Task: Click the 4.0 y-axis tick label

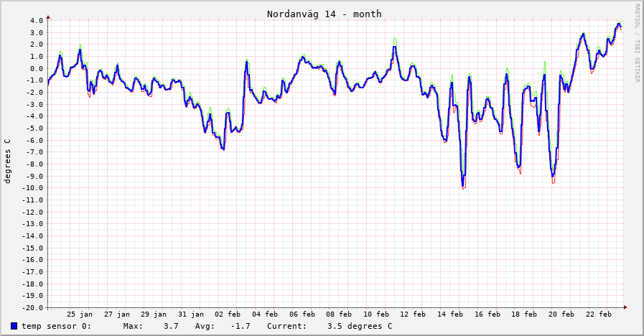Action: click(x=37, y=20)
